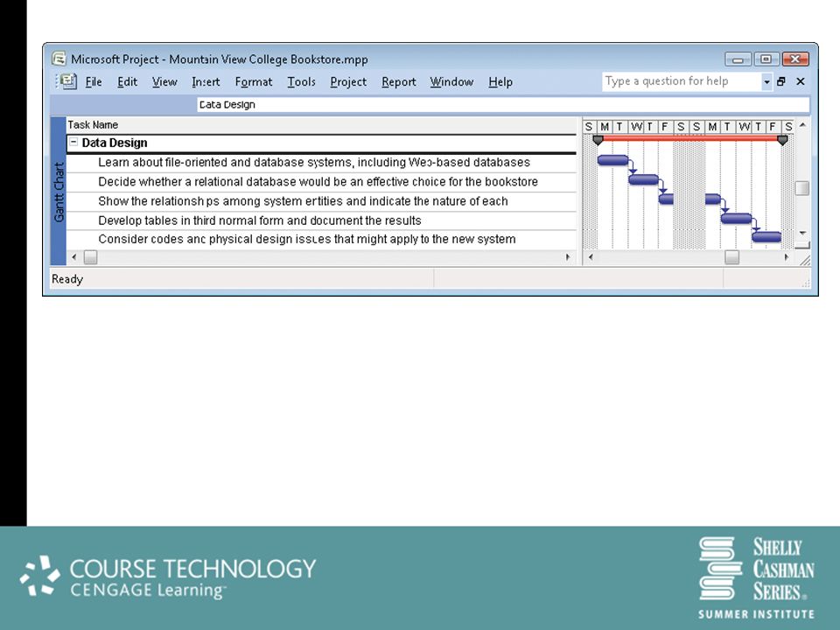Open the Window menu
This screenshot has height=630, width=840.
pyautogui.click(x=451, y=82)
